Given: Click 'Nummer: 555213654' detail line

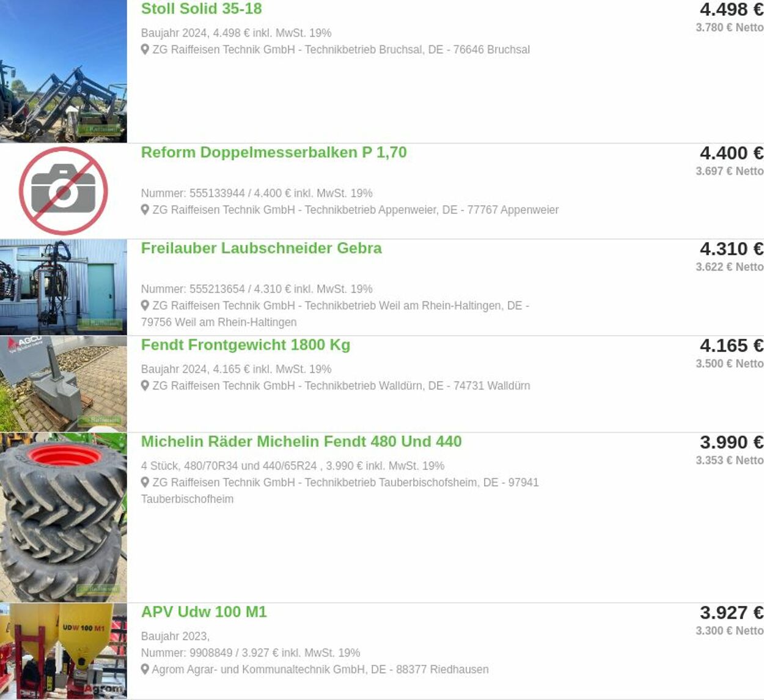Looking at the screenshot, I should (257, 289).
